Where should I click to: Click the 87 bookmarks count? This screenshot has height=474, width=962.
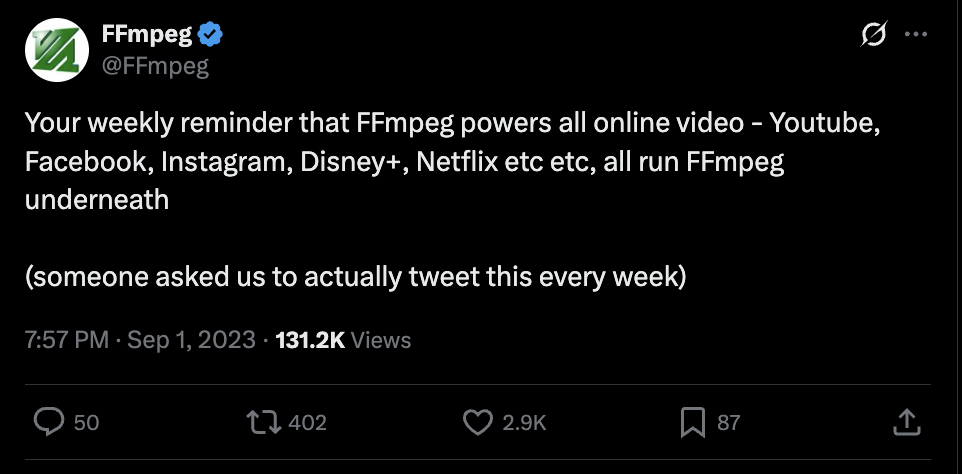pyautogui.click(x=728, y=422)
